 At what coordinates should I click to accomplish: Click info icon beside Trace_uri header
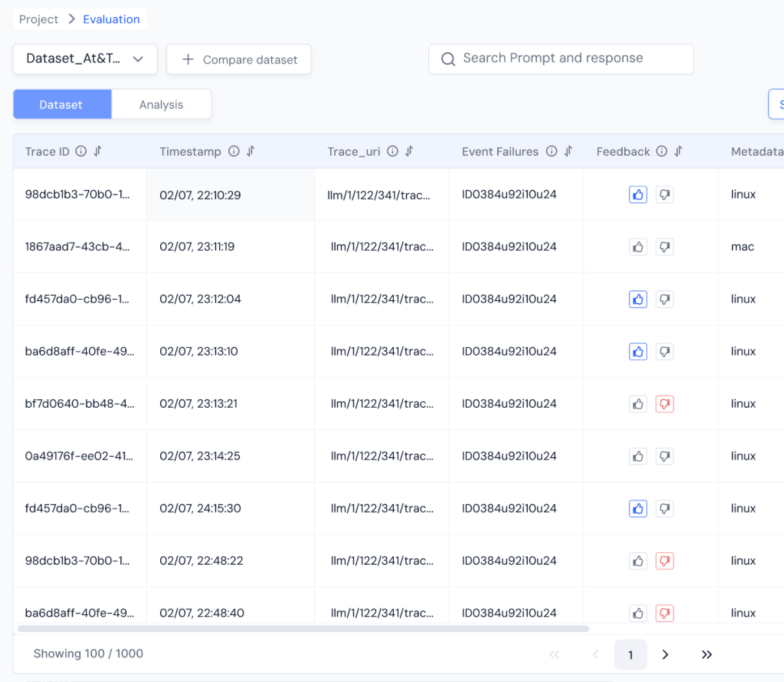pyautogui.click(x=392, y=151)
